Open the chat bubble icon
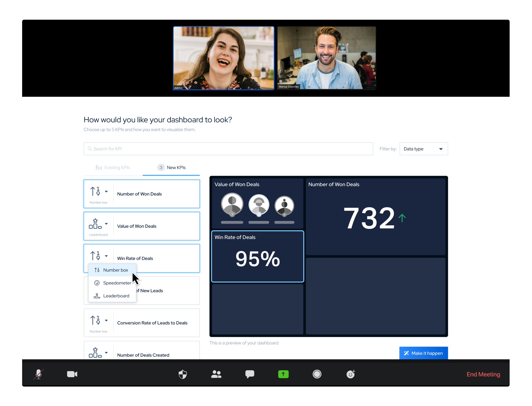This screenshot has height=406, width=532. [x=250, y=374]
